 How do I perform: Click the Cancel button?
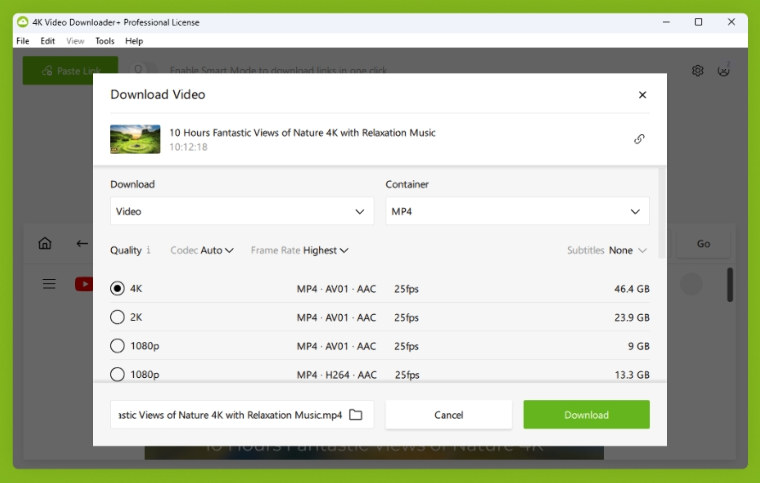[x=448, y=415]
